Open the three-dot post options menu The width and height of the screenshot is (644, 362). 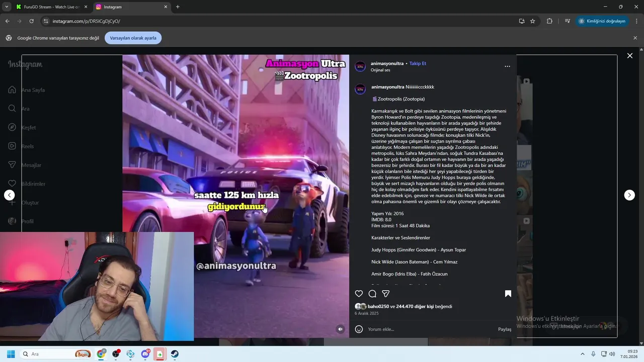point(507,66)
